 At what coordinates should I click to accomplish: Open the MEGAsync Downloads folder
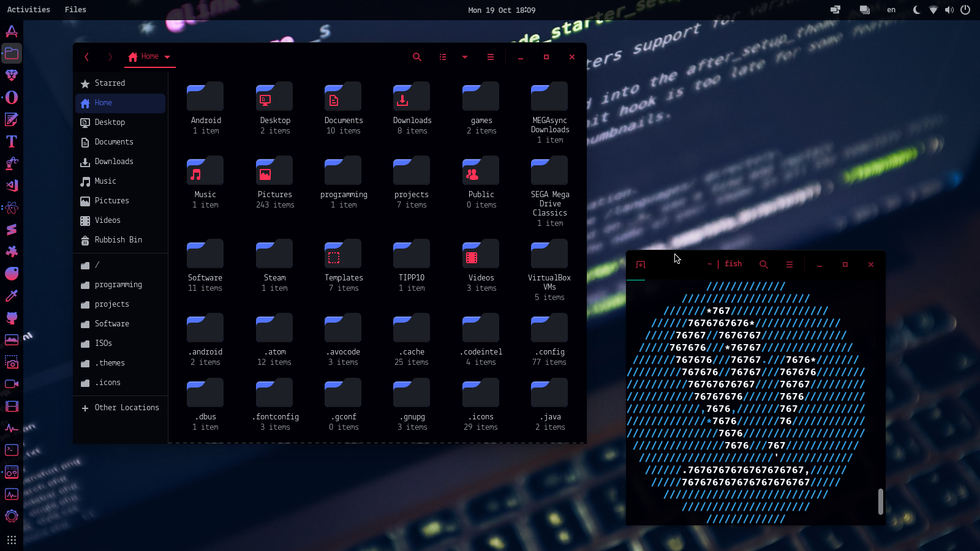point(549,97)
